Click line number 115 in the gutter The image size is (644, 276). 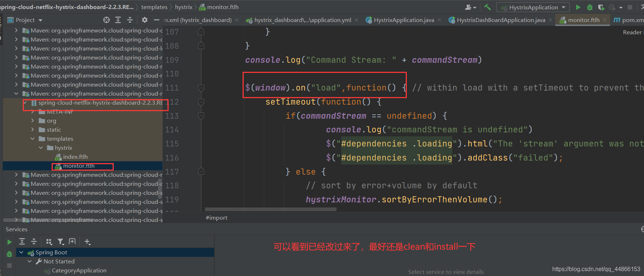point(172,144)
